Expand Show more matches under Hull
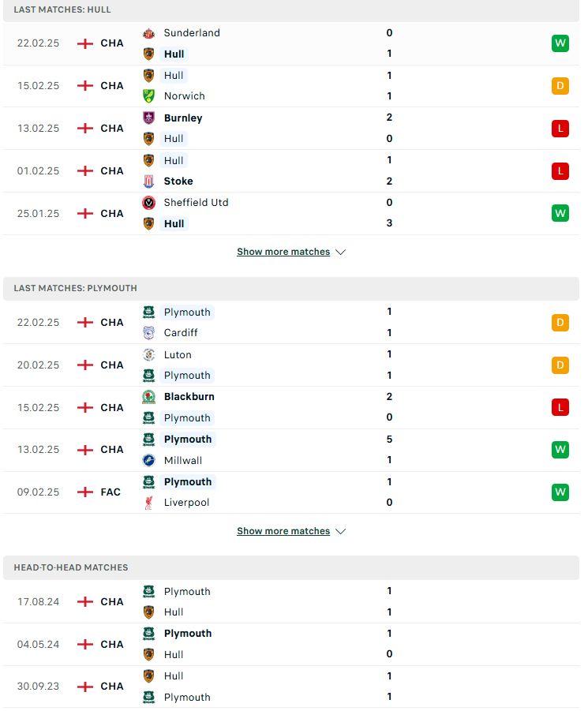 click(x=283, y=252)
